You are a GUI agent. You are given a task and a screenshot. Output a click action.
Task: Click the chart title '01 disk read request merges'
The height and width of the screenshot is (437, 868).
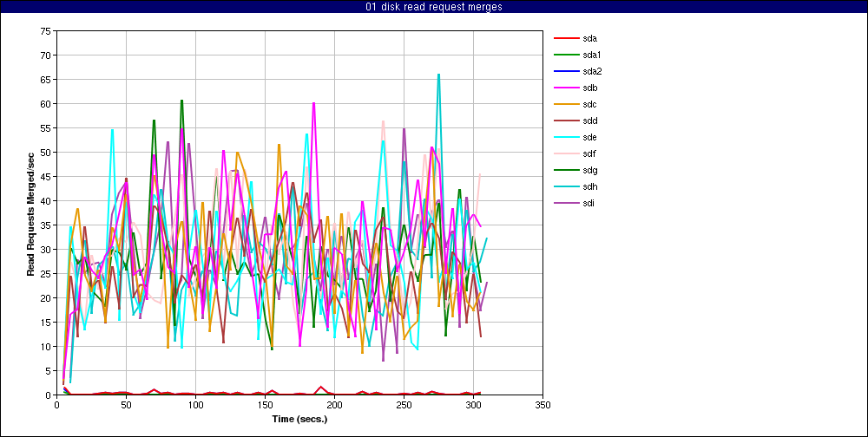(434, 7)
